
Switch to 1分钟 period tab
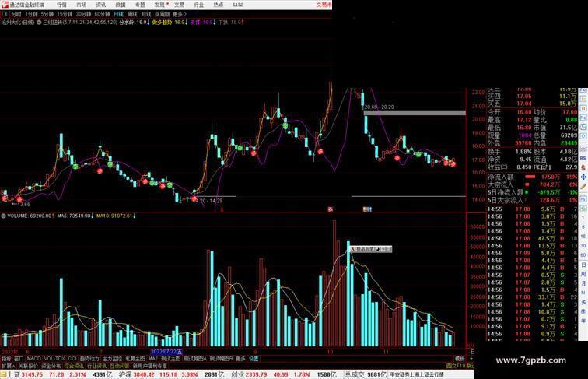(31, 14)
